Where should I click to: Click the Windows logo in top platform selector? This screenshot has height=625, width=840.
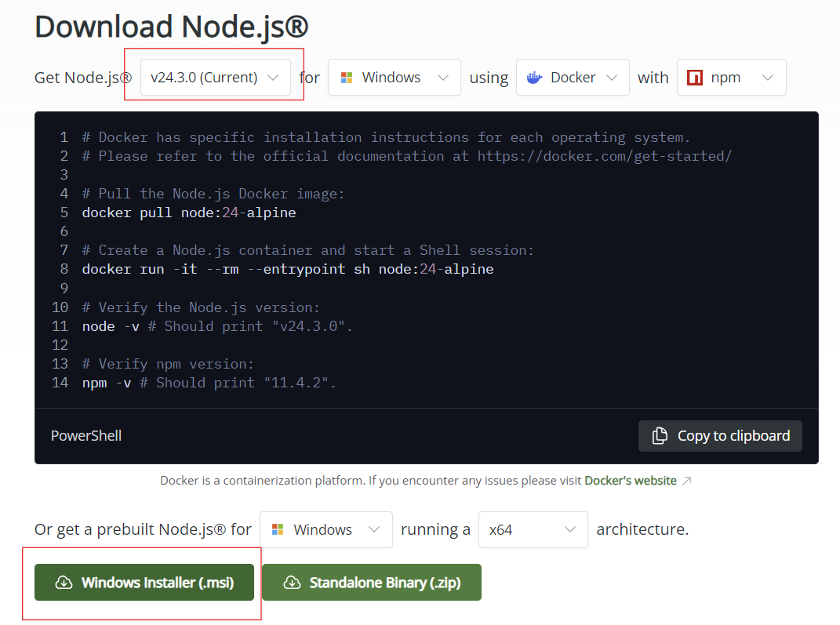(347, 78)
